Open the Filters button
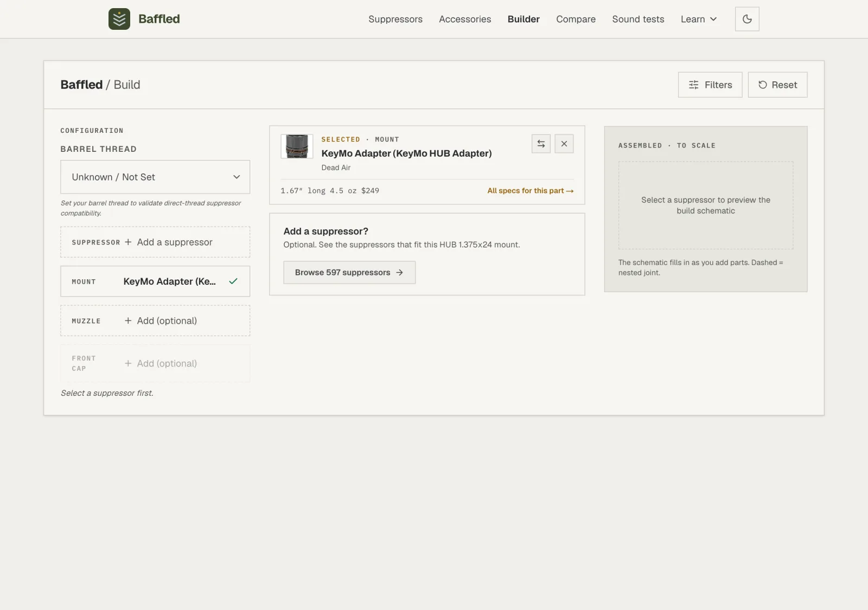Screen dimensions: 868x610 (x=710, y=85)
